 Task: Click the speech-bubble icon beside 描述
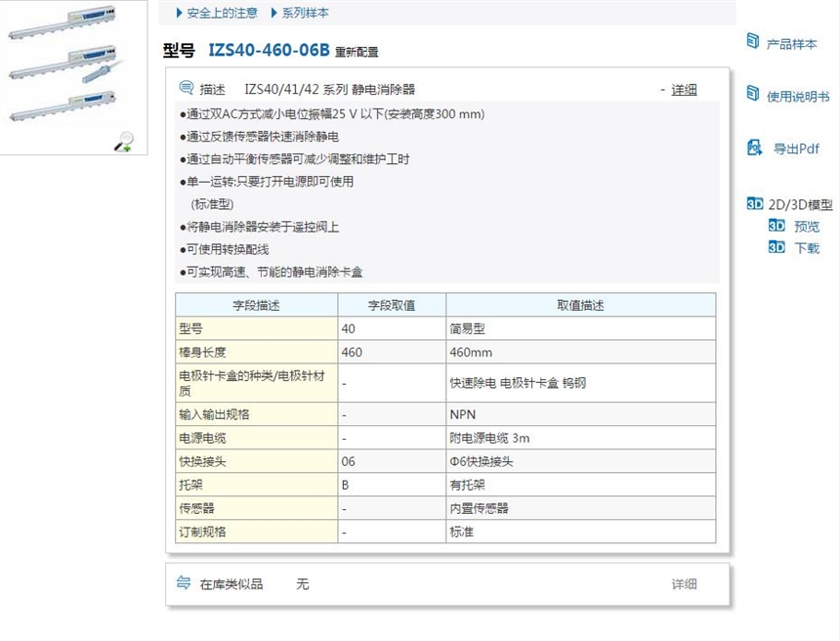click(186, 86)
